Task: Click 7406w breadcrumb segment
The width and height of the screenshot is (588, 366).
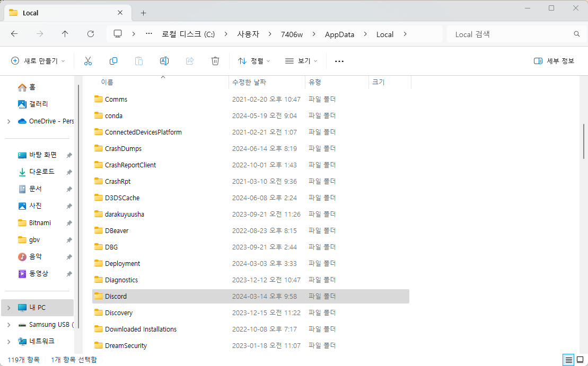Action: coord(292,34)
